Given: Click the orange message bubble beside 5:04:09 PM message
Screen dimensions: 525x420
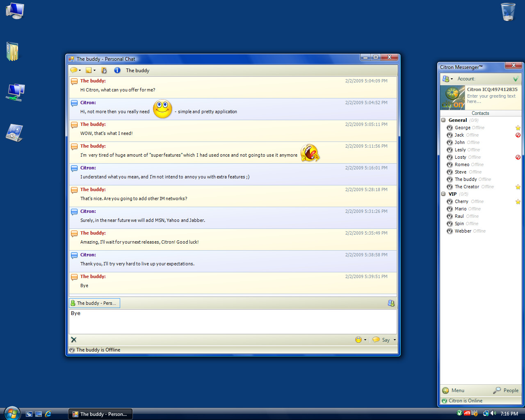Looking at the screenshot, I should (74, 82).
